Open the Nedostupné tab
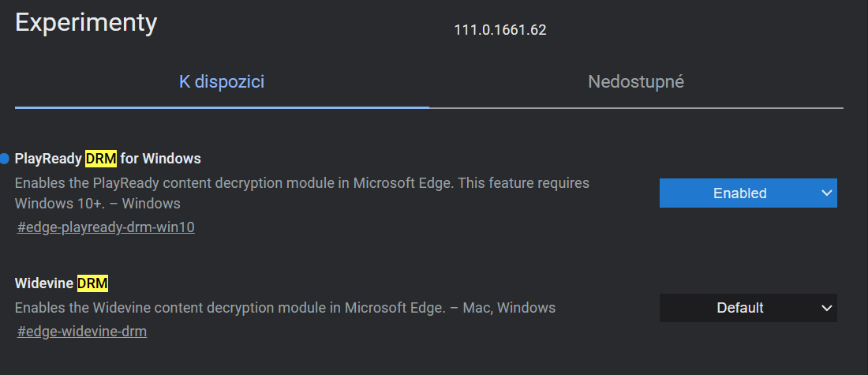 [x=636, y=81]
